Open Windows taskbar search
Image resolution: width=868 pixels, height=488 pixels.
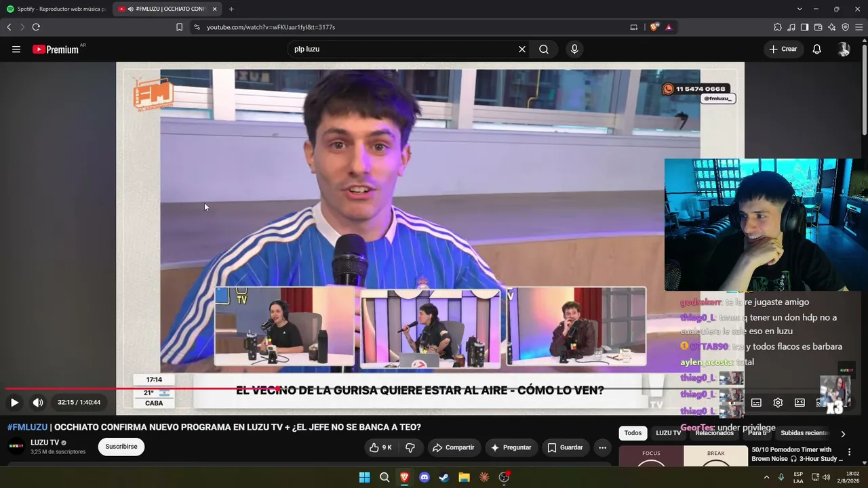pos(384,477)
